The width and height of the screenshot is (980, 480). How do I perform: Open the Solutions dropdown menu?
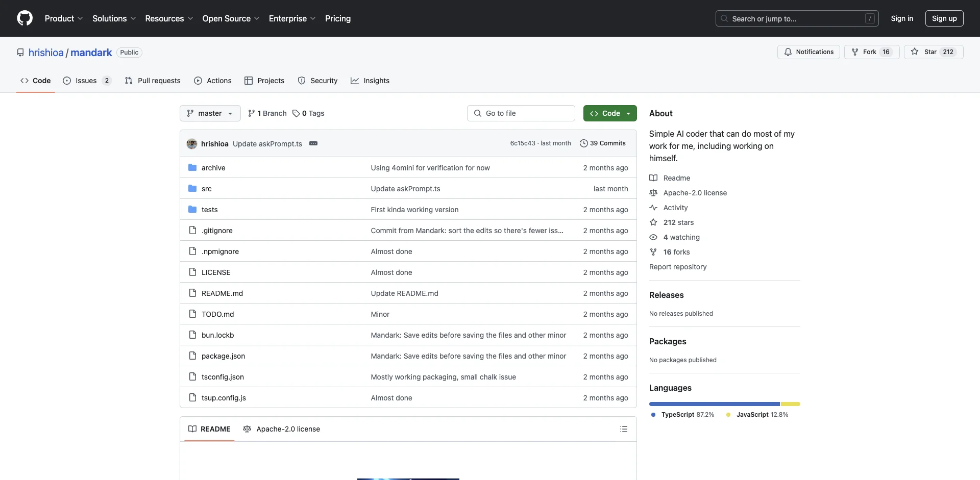pyautogui.click(x=114, y=18)
